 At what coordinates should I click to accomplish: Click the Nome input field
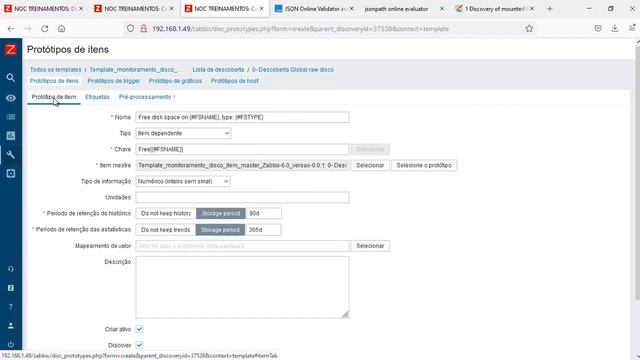tap(242, 117)
